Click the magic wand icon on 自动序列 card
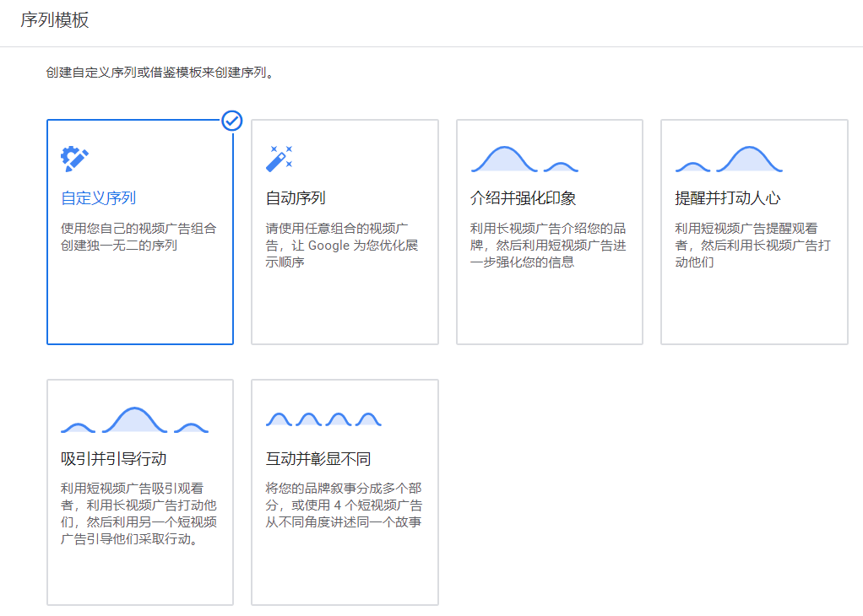 click(279, 159)
